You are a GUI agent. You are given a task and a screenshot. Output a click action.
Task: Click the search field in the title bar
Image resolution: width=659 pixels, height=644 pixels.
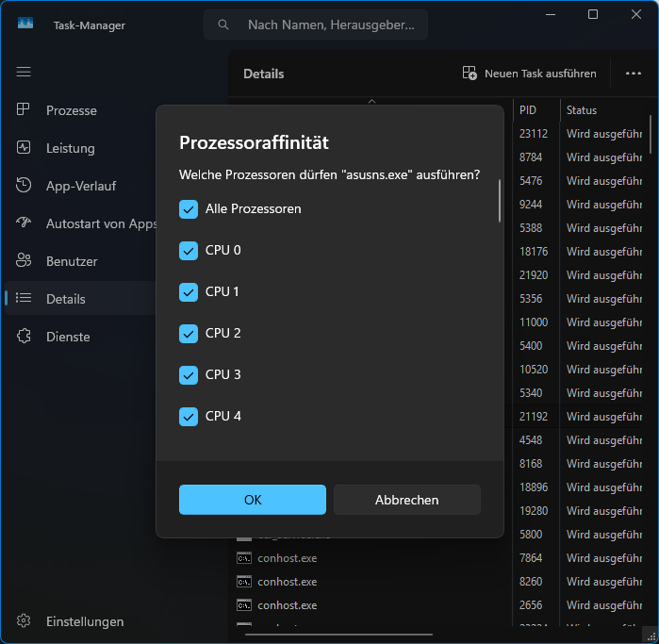click(316, 25)
